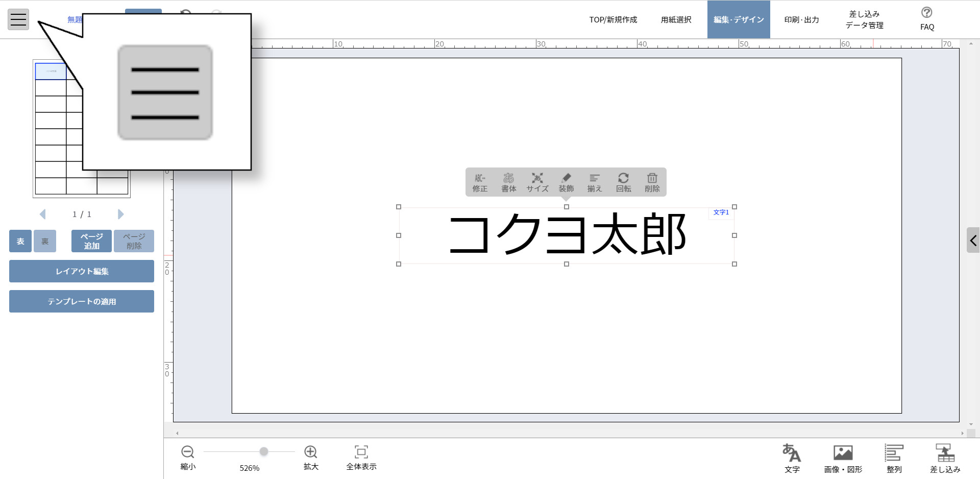Rotate the text using 回転
This screenshot has width=980, height=479.
click(623, 182)
